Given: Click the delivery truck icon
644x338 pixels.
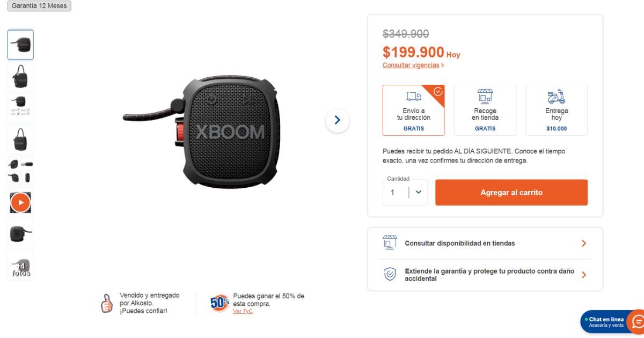Looking at the screenshot, I should pyautogui.click(x=413, y=97).
